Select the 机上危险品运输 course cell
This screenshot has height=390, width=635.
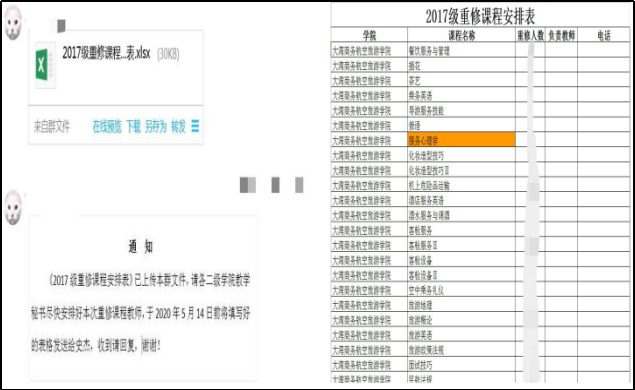tap(461, 185)
